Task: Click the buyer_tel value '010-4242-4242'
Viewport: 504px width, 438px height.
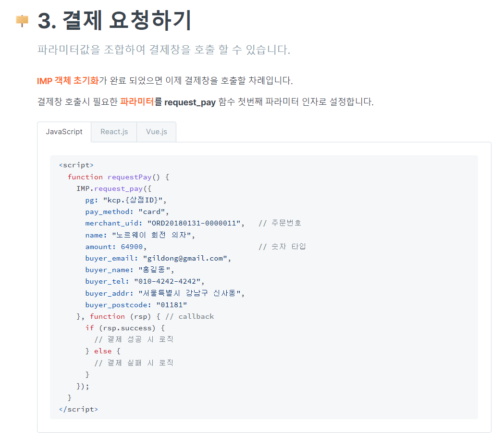Action: [167, 281]
